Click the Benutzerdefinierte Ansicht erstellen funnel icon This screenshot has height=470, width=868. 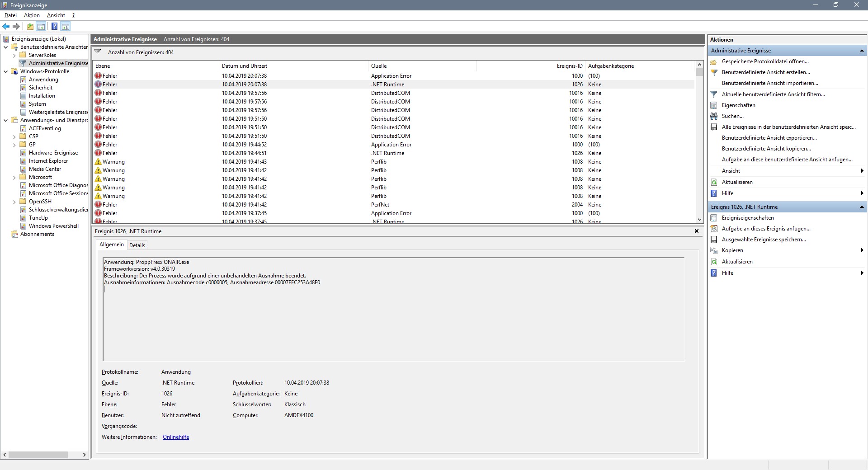tap(714, 72)
